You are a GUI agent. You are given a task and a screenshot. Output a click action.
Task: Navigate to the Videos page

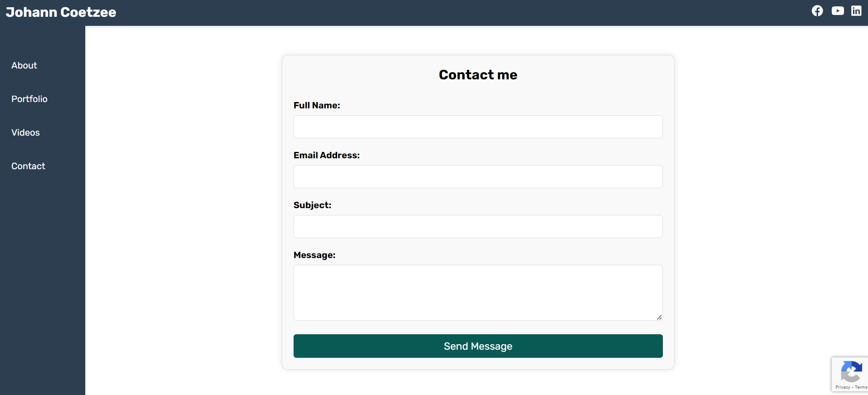point(26,132)
